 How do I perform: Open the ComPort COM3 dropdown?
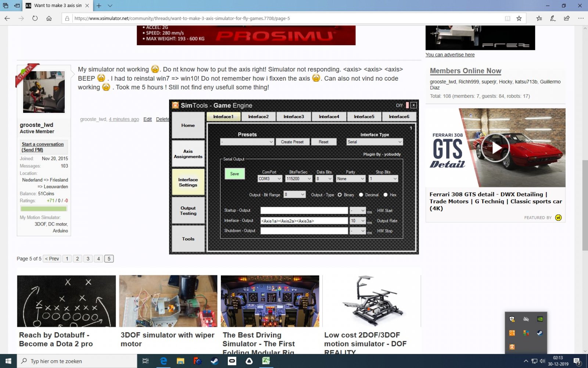point(270,179)
